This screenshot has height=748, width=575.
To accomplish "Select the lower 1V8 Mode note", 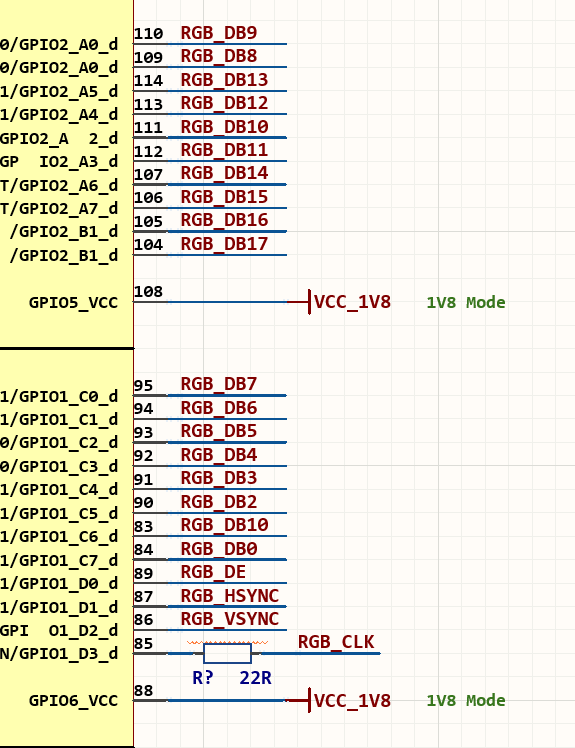I will (466, 700).
